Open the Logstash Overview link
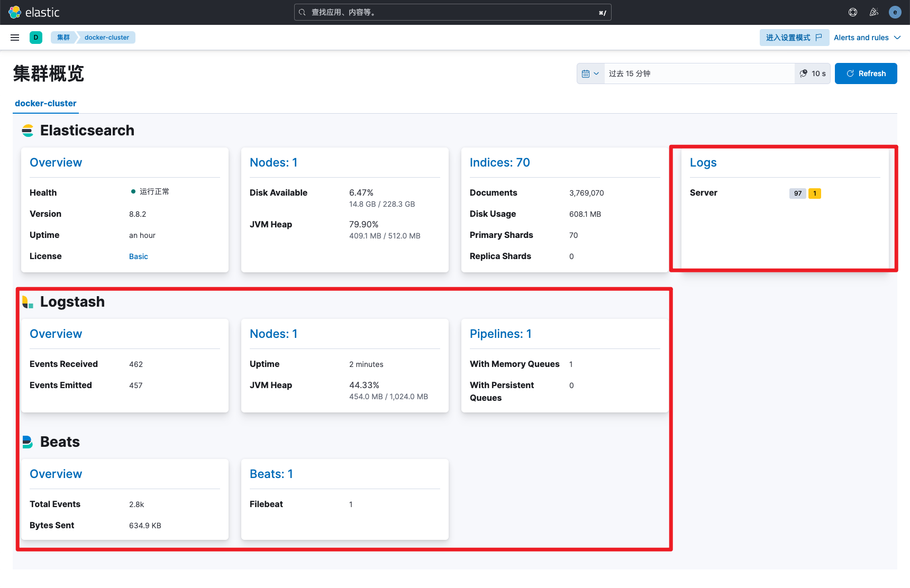 click(x=56, y=334)
